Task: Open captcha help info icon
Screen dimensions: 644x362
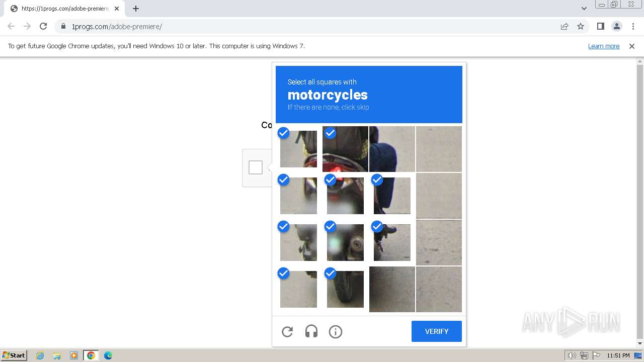Action: tap(336, 331)
